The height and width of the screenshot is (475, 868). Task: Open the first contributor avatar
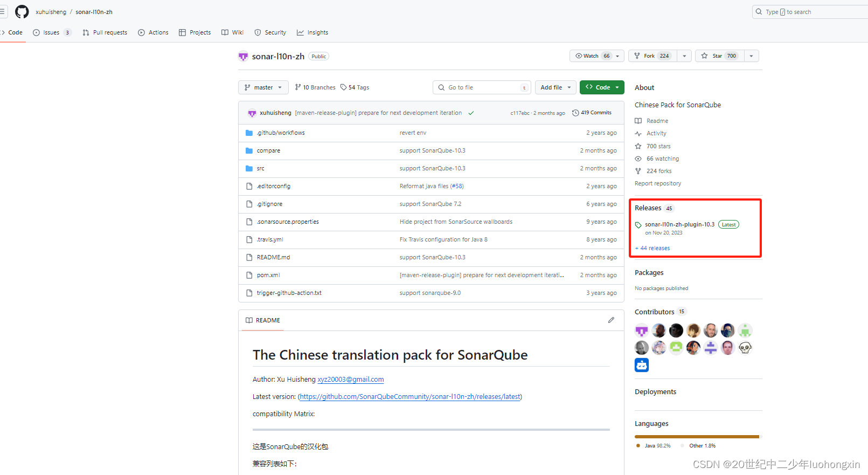[642, 331]
